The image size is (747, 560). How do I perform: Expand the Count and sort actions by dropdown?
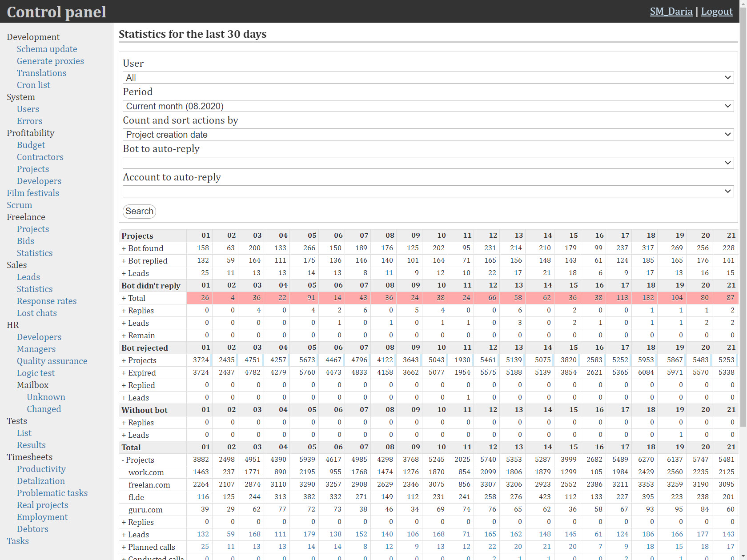[x=428, y=135]
